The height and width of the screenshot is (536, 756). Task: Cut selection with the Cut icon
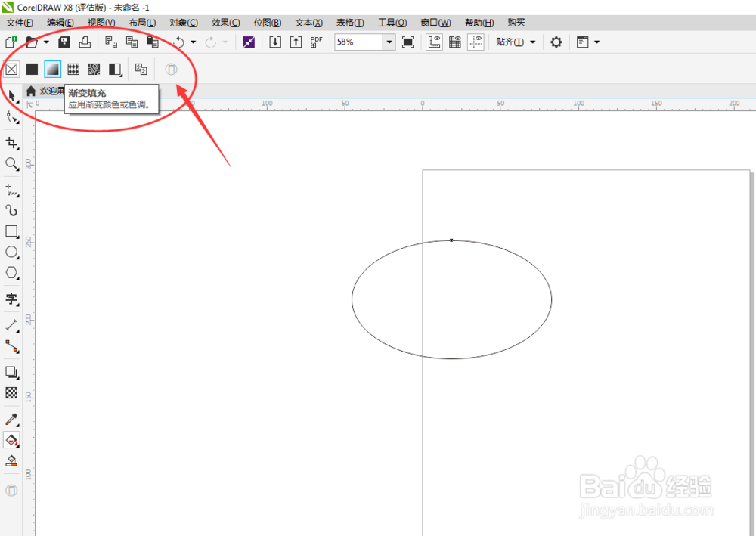point(111,42)
